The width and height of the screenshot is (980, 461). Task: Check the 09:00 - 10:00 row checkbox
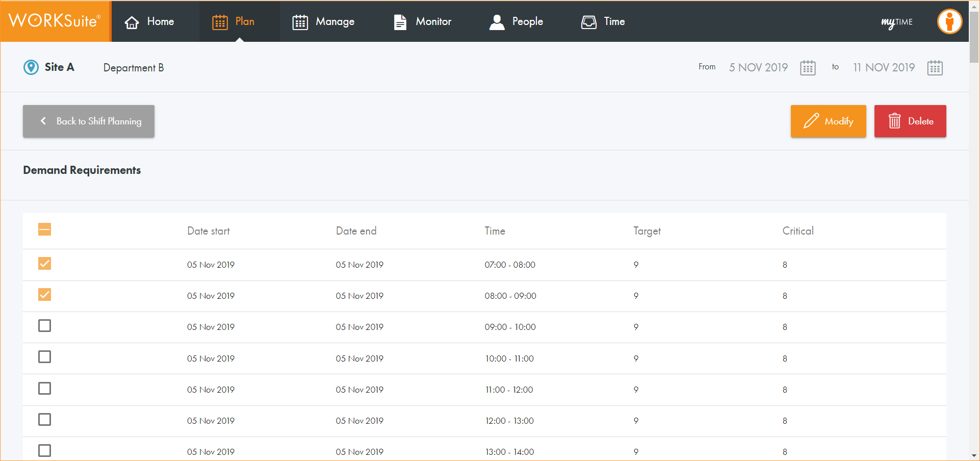pyautogui.click(x=45, y=326)
